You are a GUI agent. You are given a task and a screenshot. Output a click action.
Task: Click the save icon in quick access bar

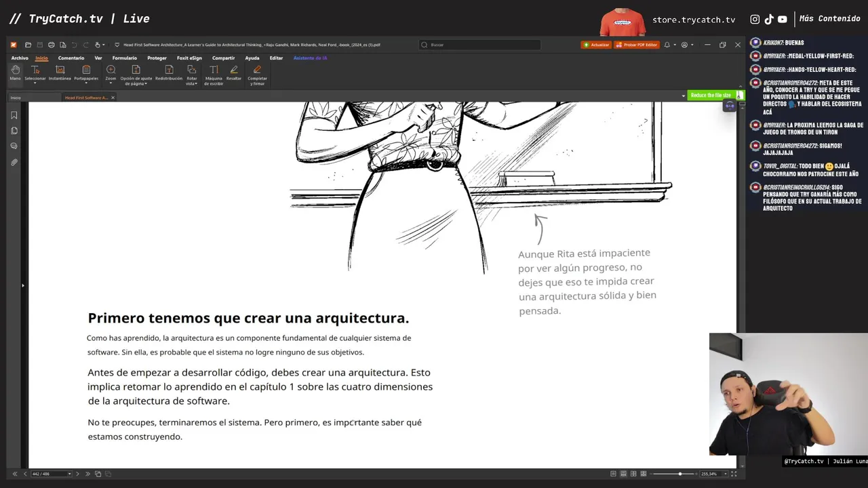pos(39,45)
